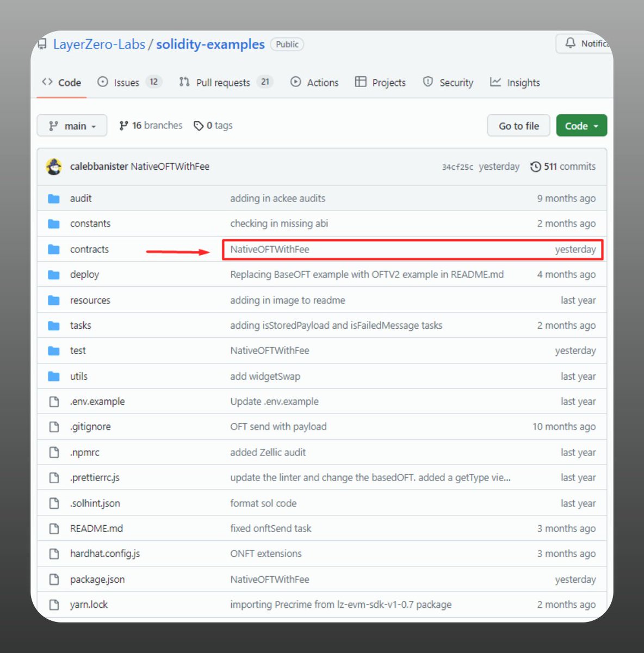This screenshot has width=644, height=653.
Task: Click the .solhint.json file icon
Action: (x=54, y=503)
